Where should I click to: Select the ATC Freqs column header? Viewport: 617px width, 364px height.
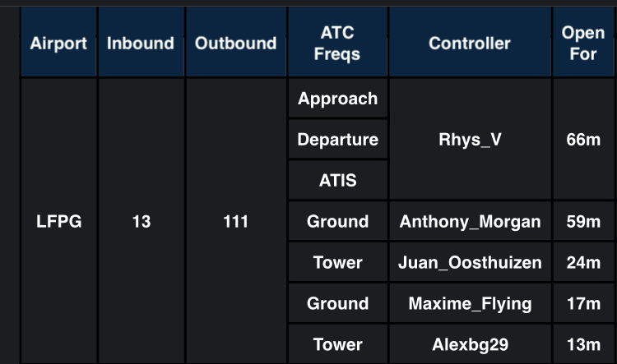click(337, 44)
